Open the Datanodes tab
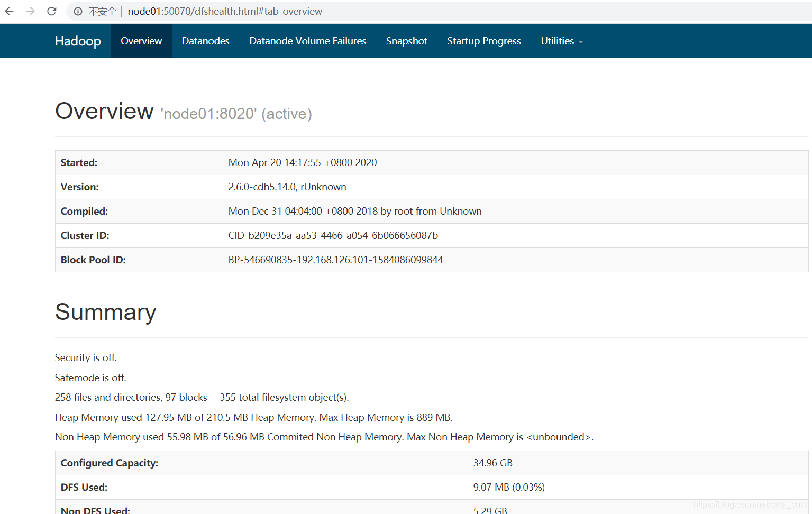This screenshot has width=812, height=514. tap(205, 41)
